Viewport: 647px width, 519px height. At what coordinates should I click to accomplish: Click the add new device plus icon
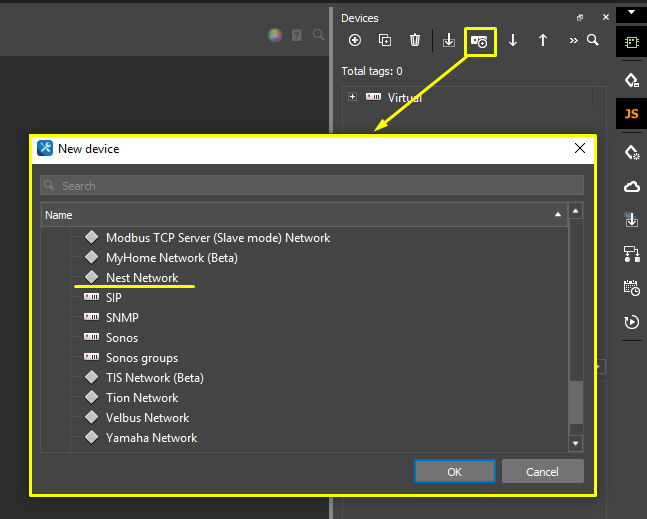tap(354, 41)
